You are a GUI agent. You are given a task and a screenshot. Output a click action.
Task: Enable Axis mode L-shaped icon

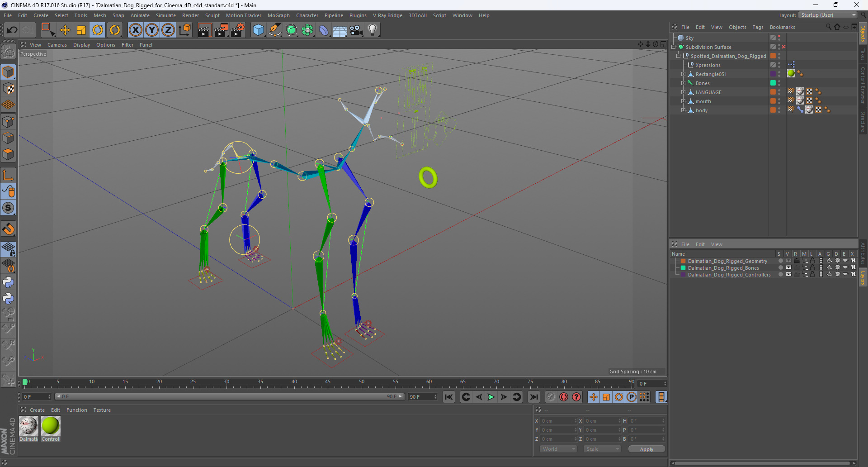click(8, 175)
